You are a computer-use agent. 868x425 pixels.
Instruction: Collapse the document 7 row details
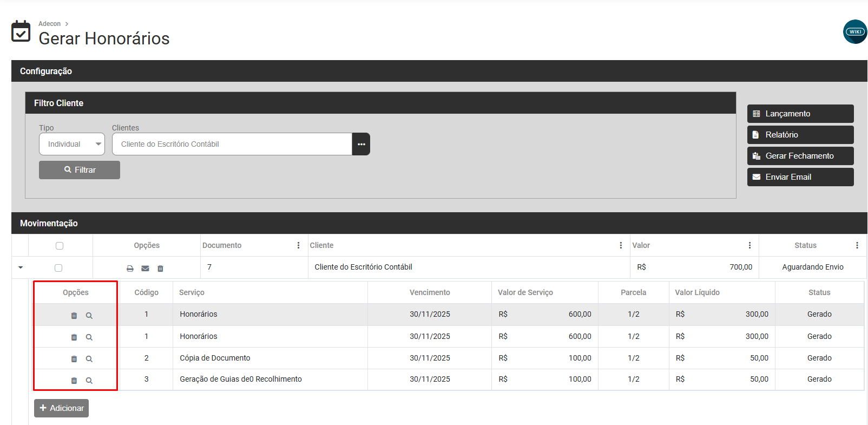point(21,267)
